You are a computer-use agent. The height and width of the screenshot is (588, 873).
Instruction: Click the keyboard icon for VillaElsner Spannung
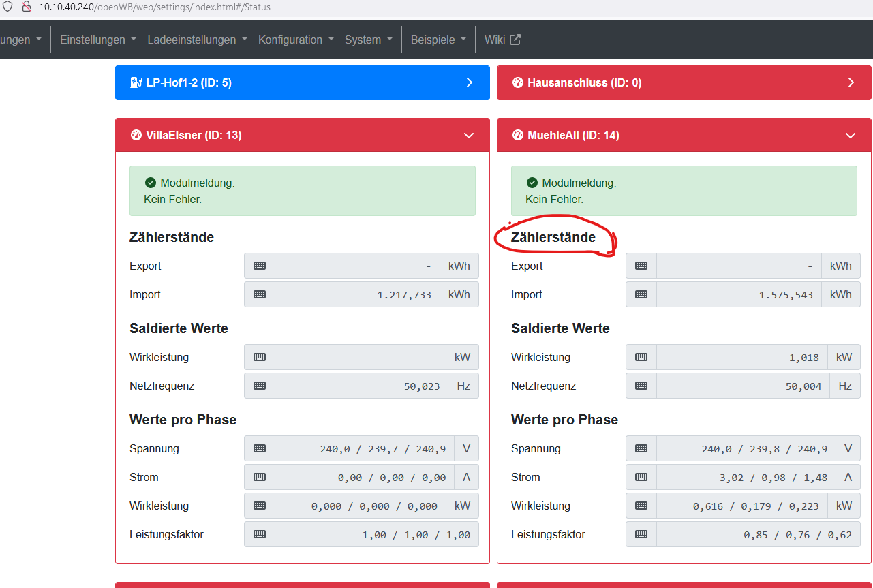(260, 448)
